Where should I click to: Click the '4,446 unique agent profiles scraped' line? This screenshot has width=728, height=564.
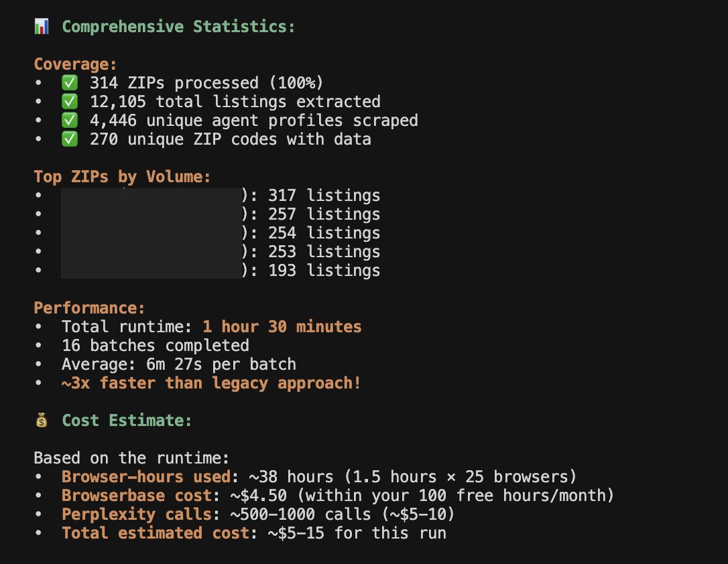coord(253,120)
